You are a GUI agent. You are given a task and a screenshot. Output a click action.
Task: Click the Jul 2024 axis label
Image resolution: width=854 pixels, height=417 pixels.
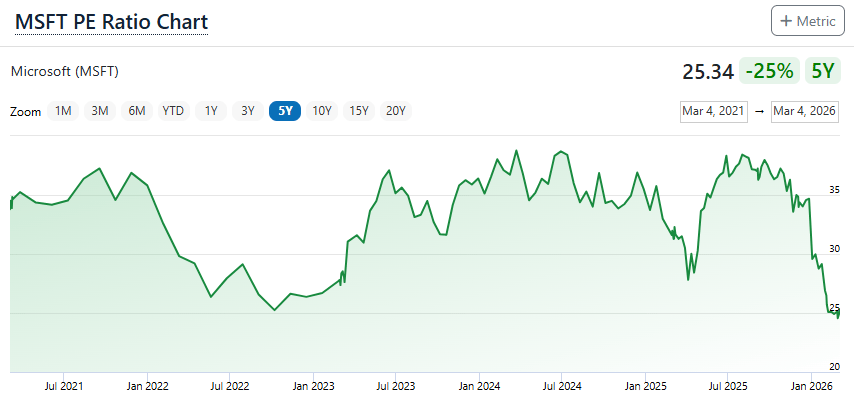tap(562, 387)
